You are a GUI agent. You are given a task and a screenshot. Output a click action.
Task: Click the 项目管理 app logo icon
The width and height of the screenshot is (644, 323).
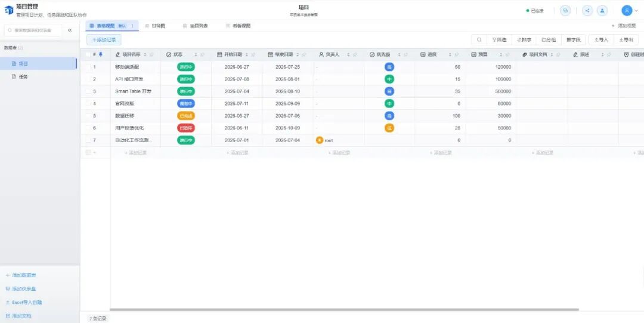8,10
